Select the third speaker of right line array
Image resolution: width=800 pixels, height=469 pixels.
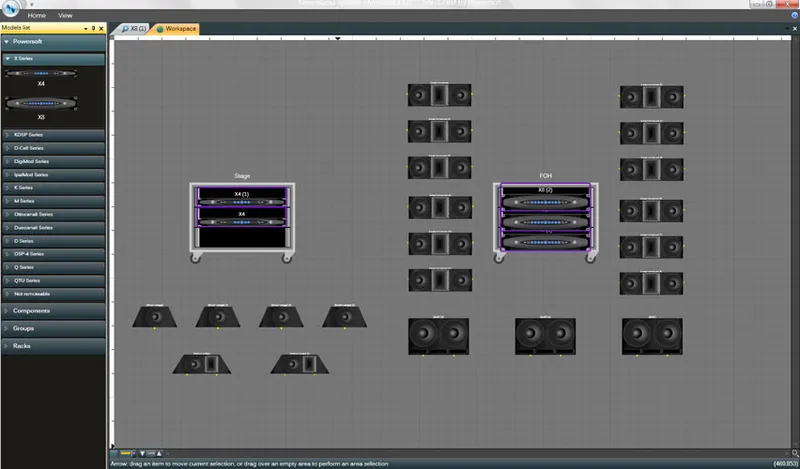[x=652, y=169]
